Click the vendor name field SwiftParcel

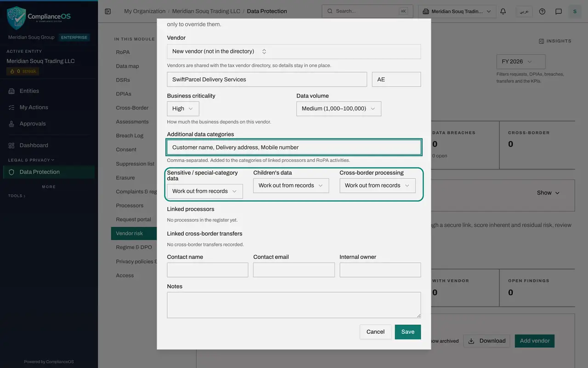pos(267,79)
